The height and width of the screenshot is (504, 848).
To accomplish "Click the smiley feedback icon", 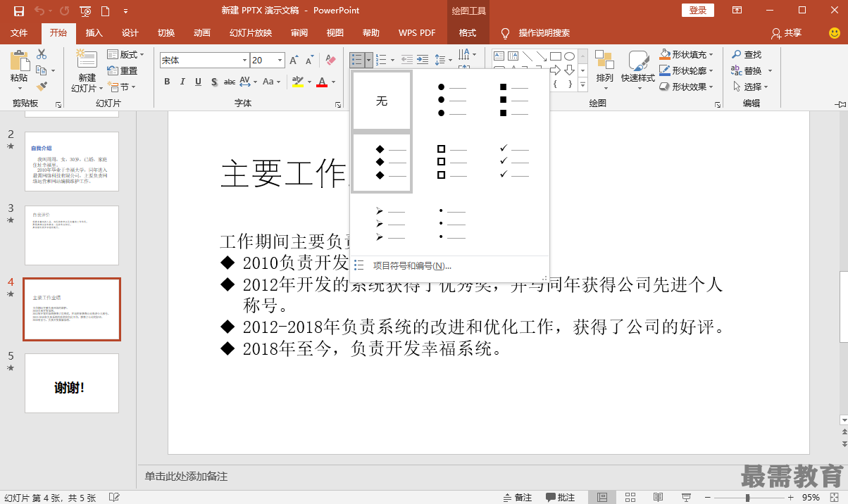I will [834, 33].
